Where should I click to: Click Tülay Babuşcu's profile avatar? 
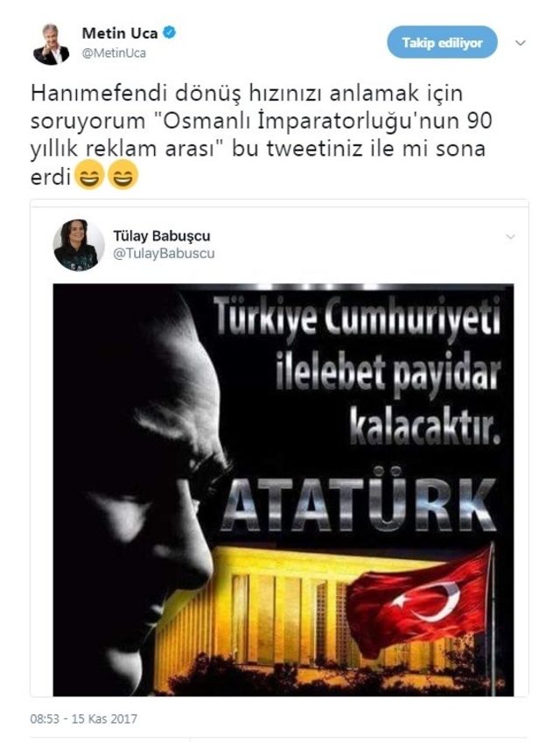click(79, 245)
